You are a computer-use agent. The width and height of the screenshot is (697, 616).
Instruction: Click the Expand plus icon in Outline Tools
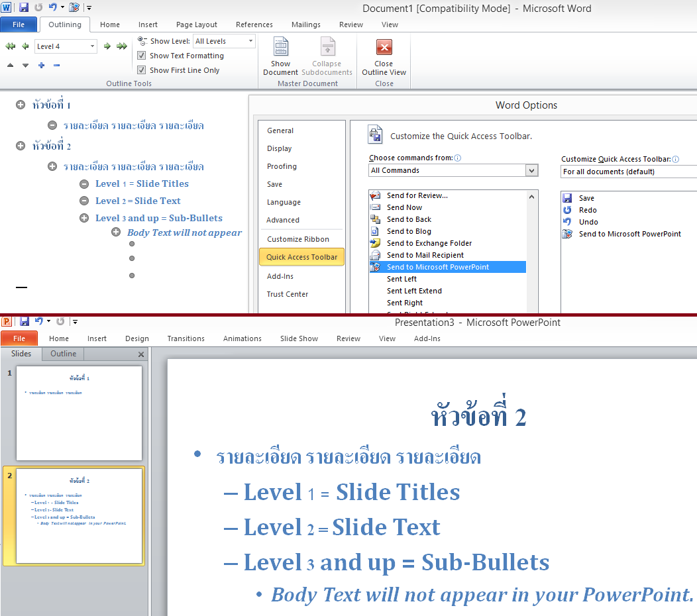click(41, 65)
